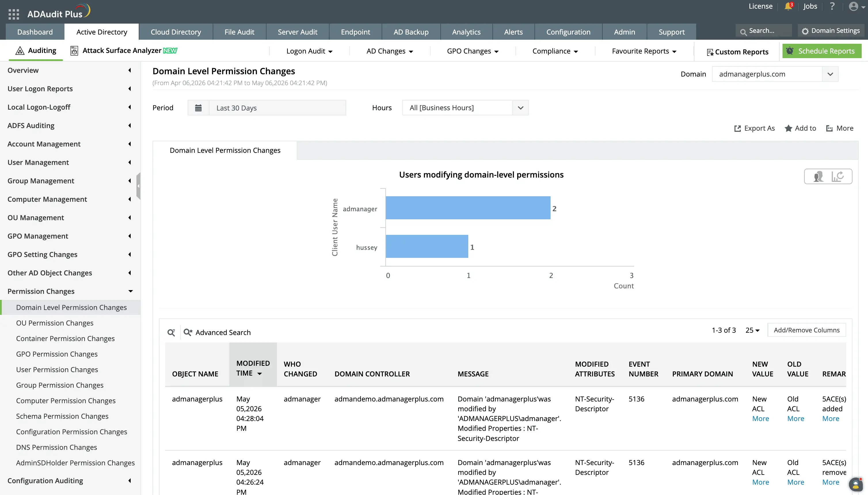
Task: Open OU Permission Changes report
Action: tap(55, 323)
